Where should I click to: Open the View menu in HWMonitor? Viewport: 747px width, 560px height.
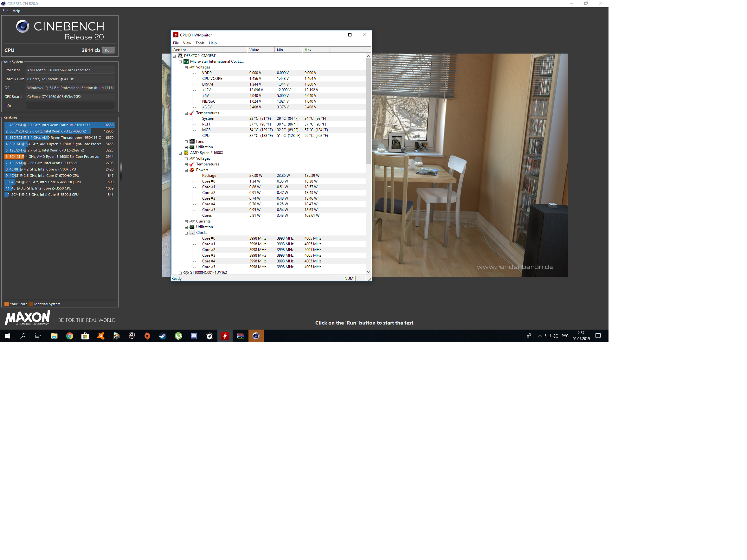187,43
